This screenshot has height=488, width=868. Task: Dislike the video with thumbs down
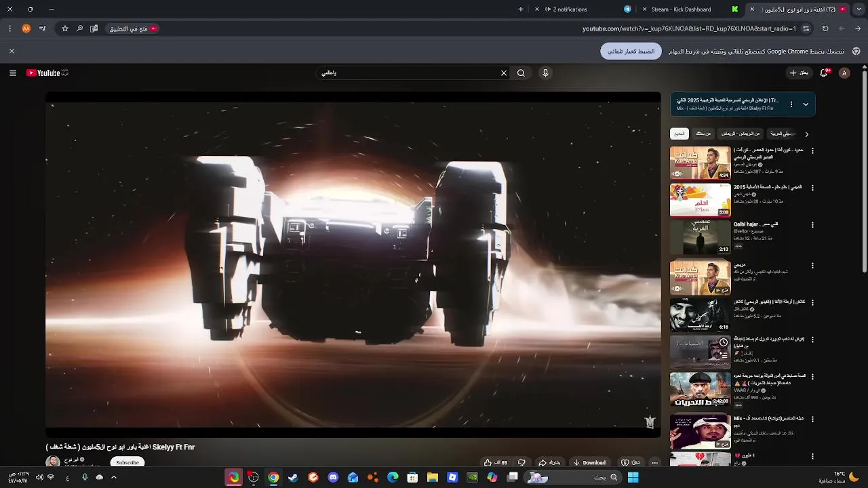click(x=521, y=462)
